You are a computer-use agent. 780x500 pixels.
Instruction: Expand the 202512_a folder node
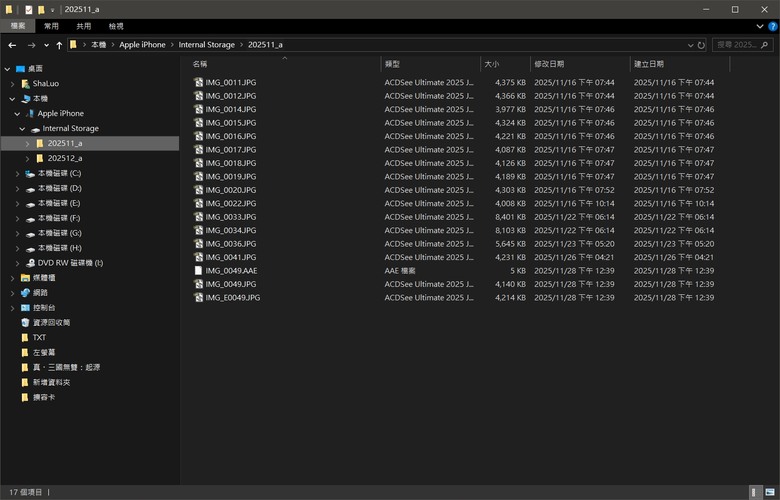27,159
